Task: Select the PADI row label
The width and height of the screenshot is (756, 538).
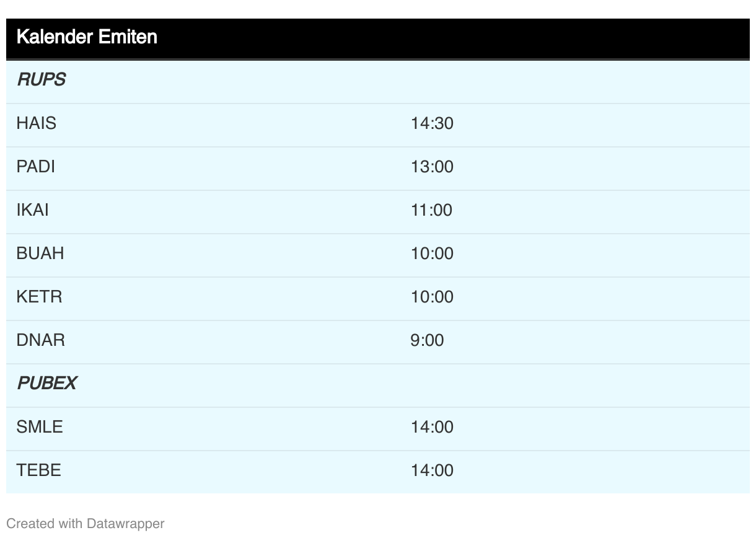Action: [x=35, y=167]
